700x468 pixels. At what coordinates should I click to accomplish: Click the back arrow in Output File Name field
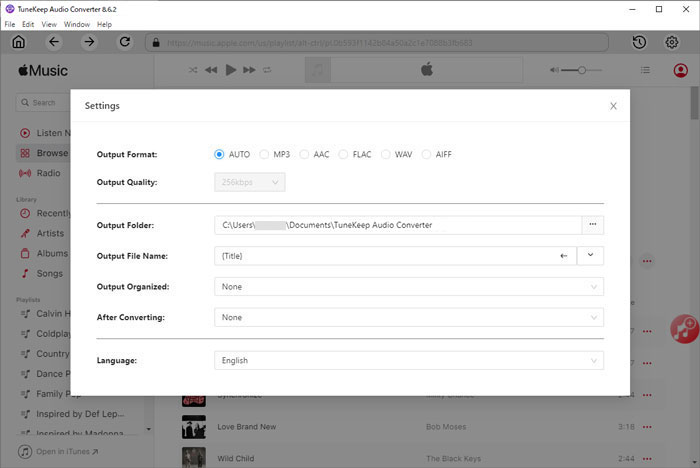pyautogui.click(x=563, y=256)
